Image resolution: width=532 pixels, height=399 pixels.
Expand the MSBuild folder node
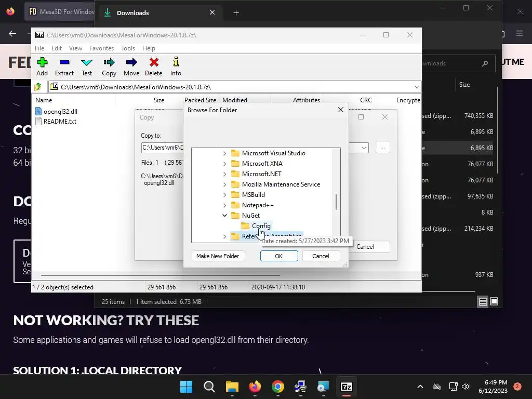pos(224,195)
